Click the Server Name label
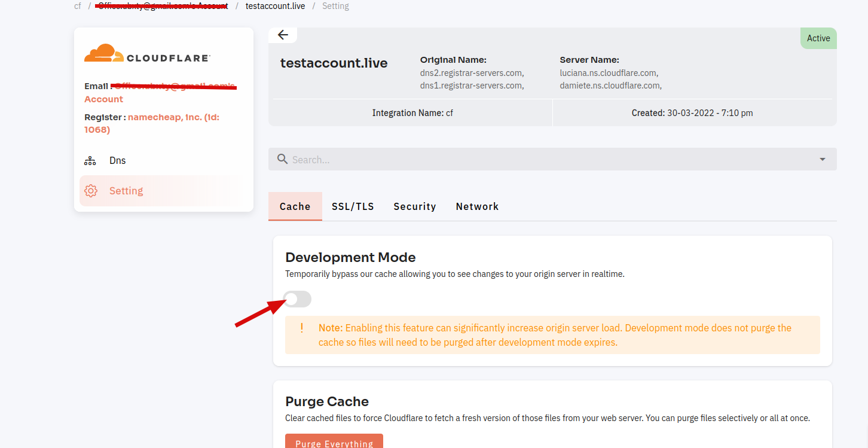 coord(589,60)
